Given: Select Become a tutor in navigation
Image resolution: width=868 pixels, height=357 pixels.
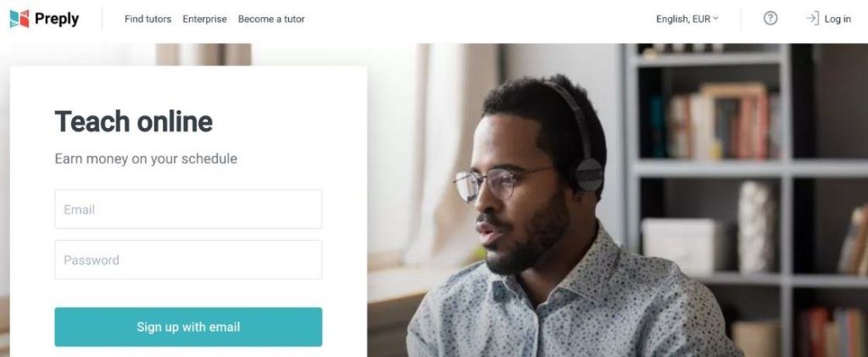Looking at the screenshot, I should 271,19.
